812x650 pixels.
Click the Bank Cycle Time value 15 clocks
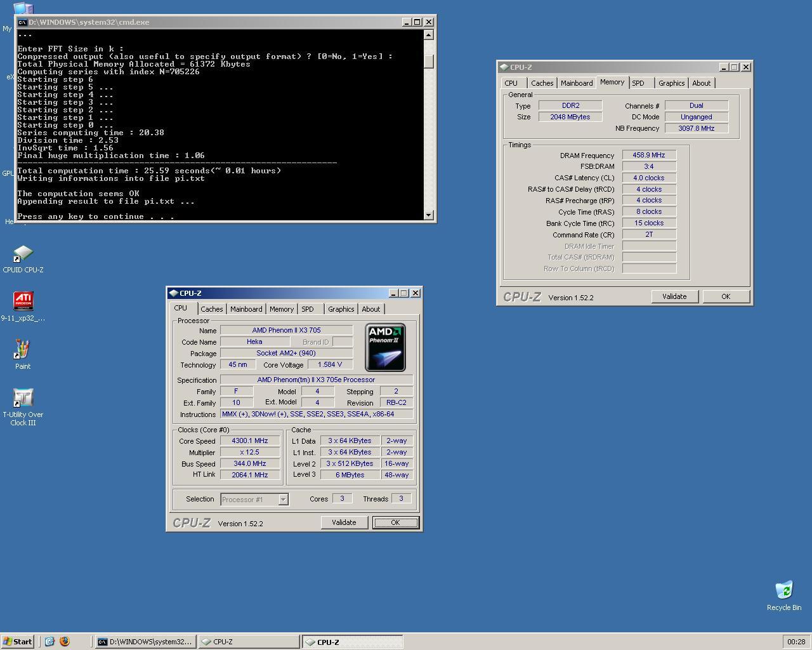[x=649, y=223]
